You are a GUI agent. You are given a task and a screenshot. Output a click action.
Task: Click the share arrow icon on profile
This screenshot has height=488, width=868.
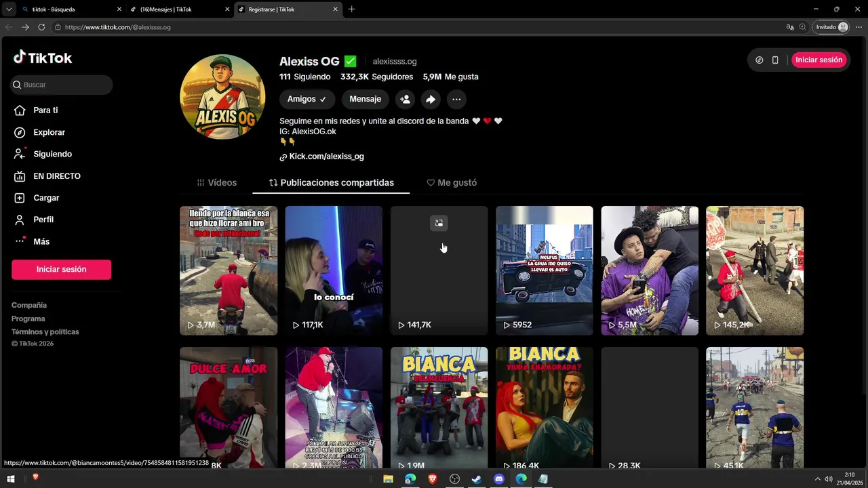coord(431,99)
